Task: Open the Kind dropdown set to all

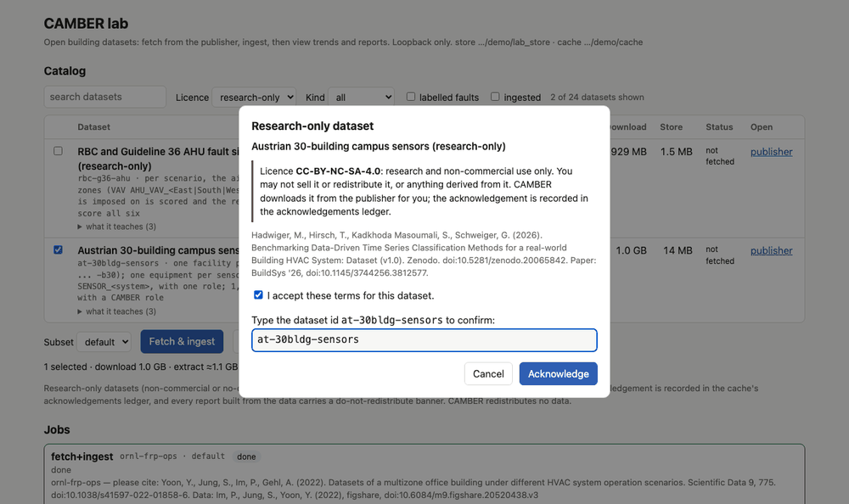Action: point(361,98)
